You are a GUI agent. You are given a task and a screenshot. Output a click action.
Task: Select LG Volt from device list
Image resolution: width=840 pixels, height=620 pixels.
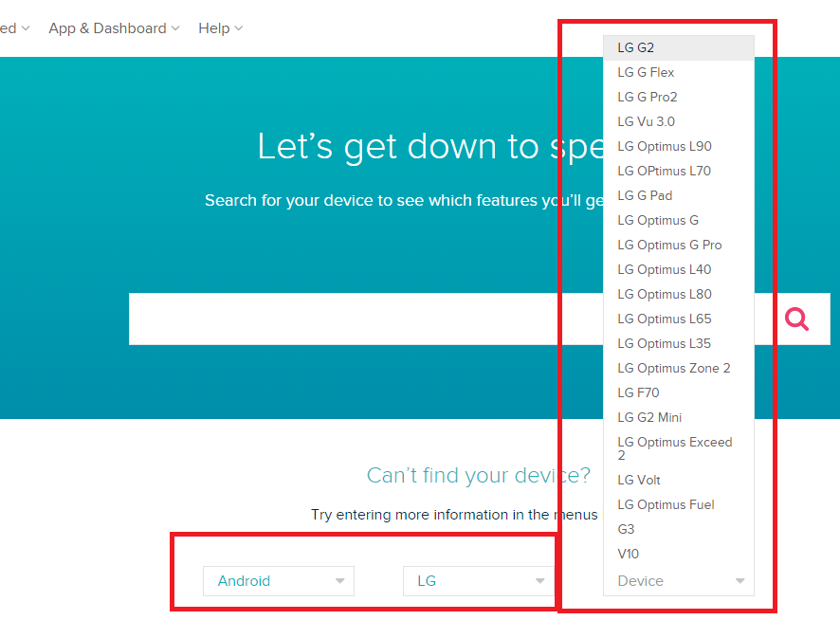click(x=679, y=480)
